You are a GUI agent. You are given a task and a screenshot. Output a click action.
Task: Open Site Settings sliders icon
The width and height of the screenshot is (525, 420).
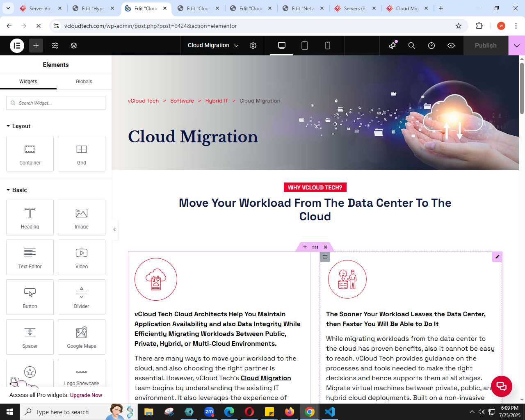55,46
